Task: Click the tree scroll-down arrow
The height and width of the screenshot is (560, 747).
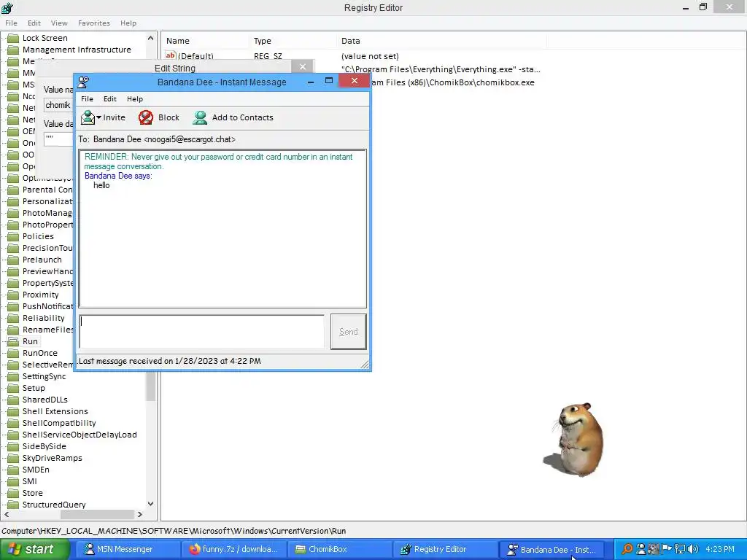Action: coord(150,503)
